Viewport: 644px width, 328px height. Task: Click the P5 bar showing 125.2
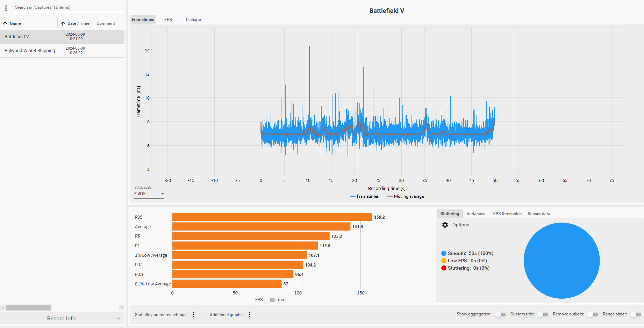coord(251,236)
